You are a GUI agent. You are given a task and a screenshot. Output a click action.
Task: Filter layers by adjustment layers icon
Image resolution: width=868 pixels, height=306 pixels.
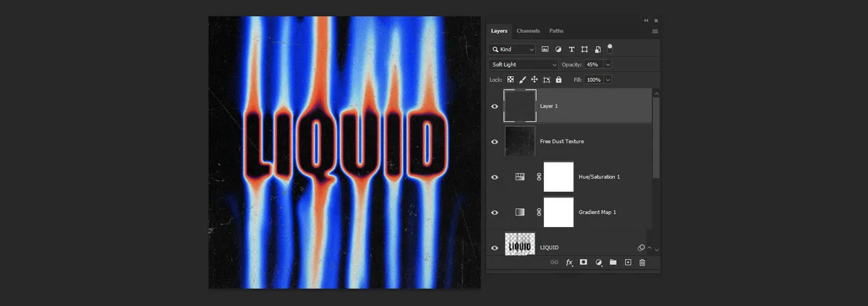(558, 49)
